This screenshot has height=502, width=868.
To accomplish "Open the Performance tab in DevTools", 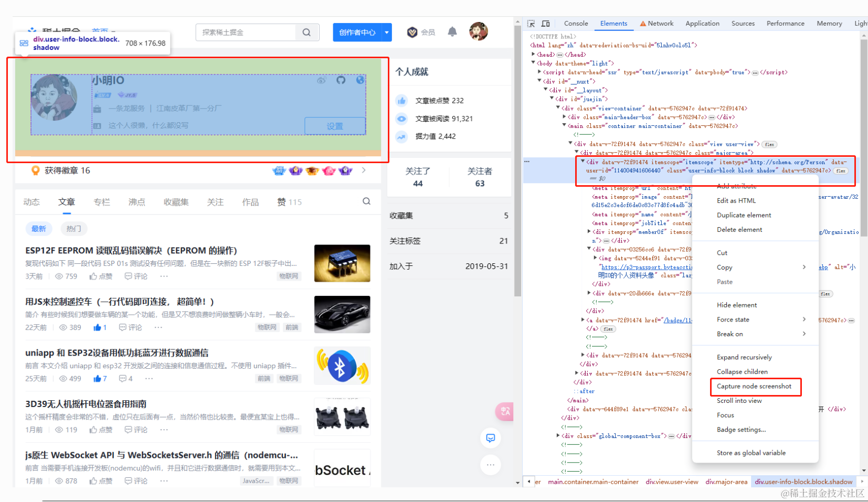I will click(x=785, y=24).
